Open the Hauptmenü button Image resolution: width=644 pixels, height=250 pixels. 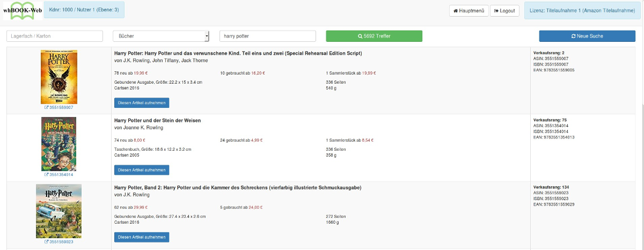pos(469,11)
